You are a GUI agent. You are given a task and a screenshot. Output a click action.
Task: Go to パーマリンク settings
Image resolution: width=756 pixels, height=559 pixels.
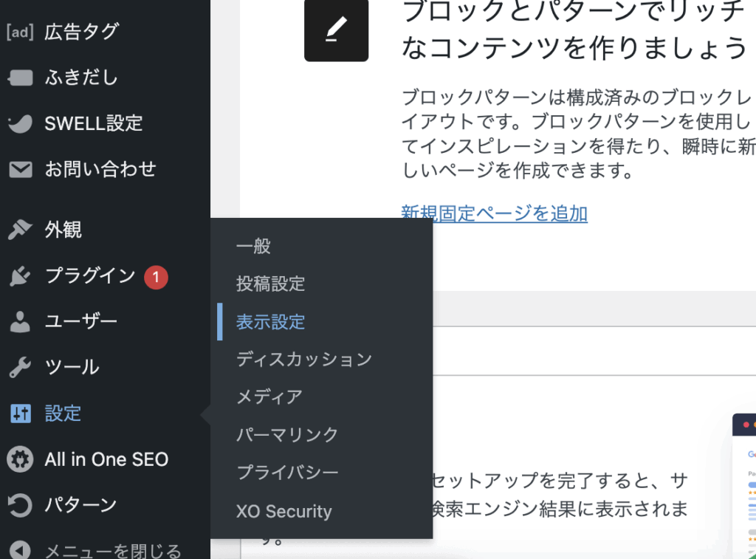coord(286,434)
